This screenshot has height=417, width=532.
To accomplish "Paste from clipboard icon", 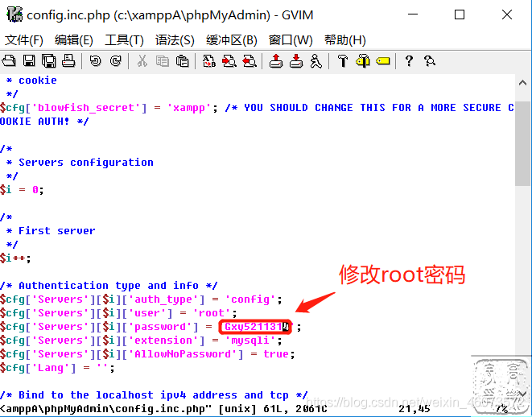I will [182, 61].
